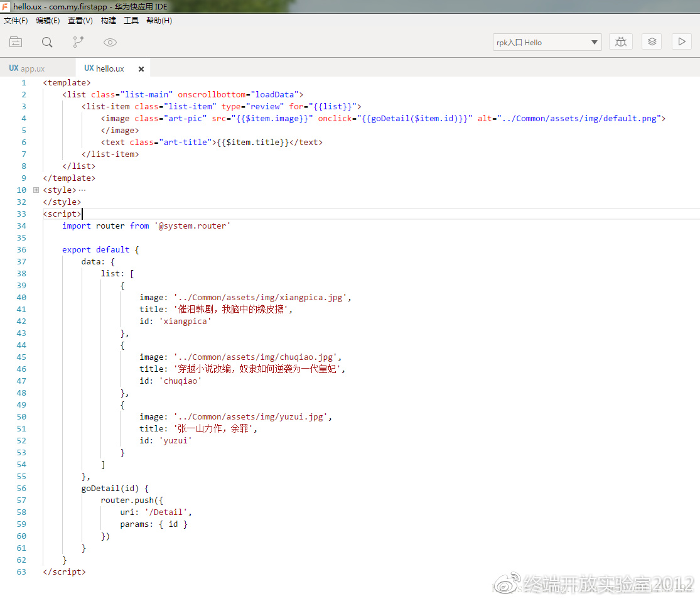Click the export default statement
The width and height of the screenshot is (700, 601).
tap(95, 249)
